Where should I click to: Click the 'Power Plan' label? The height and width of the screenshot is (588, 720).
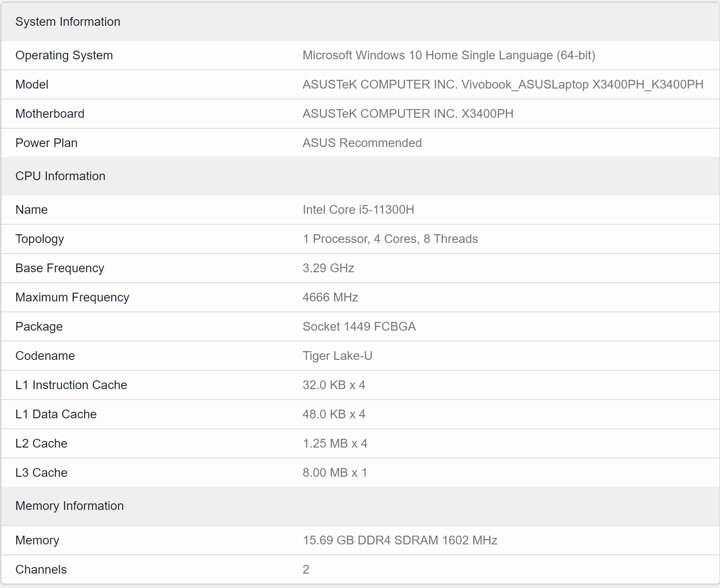(x=46, y=143)
